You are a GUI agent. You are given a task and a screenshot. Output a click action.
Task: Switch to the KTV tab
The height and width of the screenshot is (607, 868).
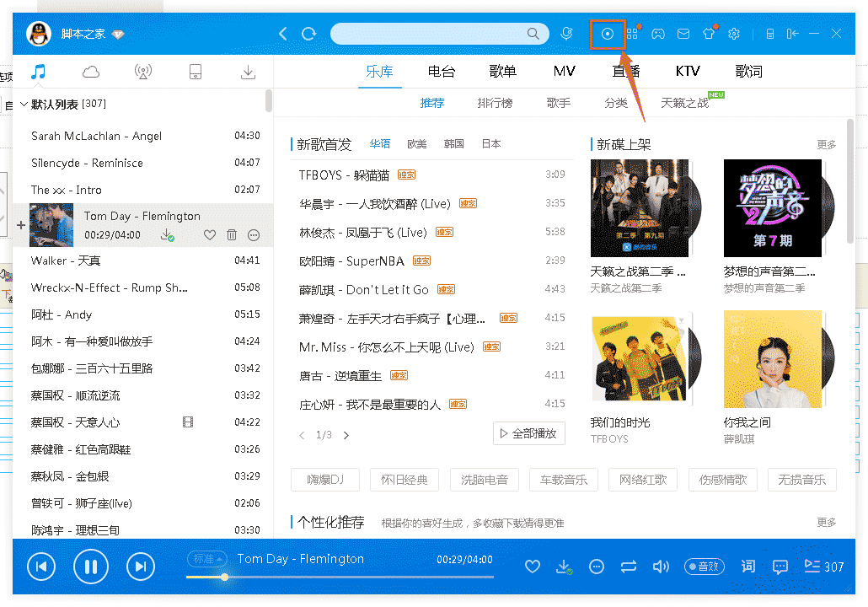pos(688,72)
